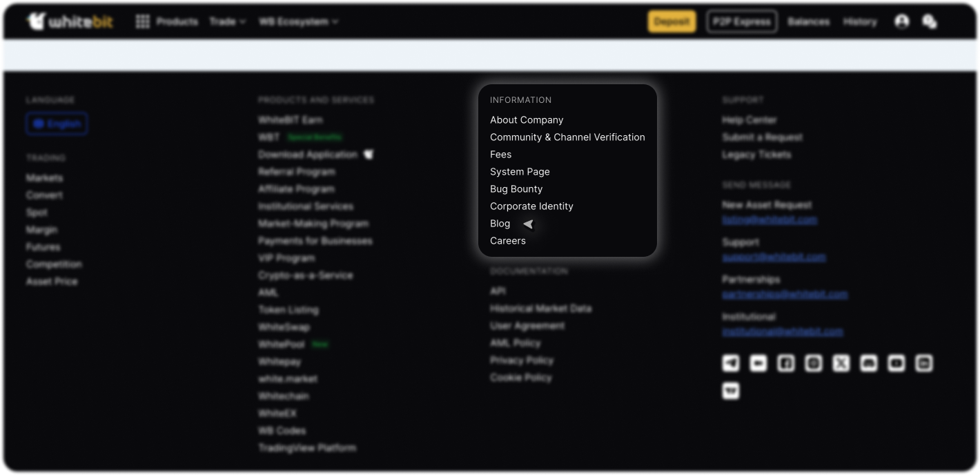This screenshot has width=980, height=475.
Task: Open the Discord social icon
Action: (869, 363)
